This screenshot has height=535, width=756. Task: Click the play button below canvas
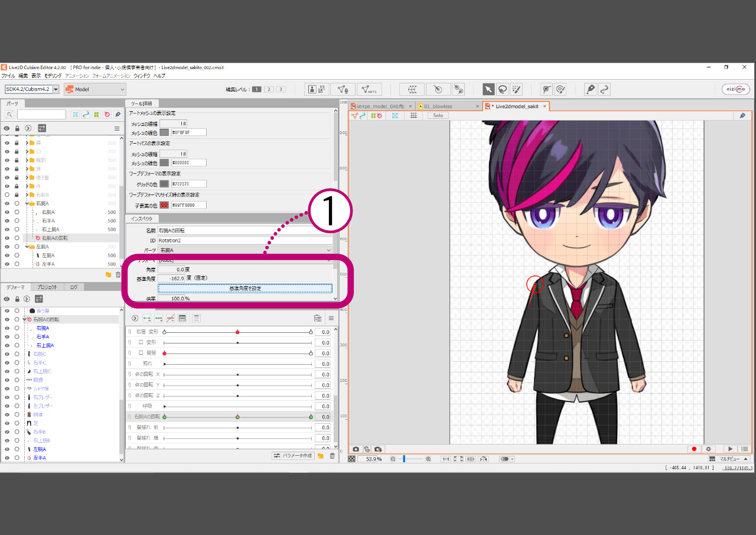731,449
